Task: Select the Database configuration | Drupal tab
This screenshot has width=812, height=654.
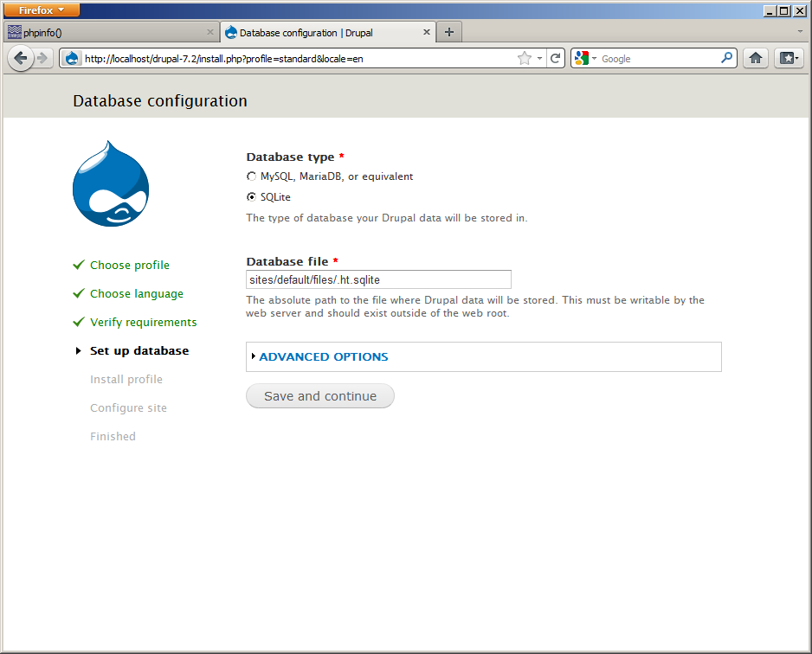Action: (x=328, y=32)
